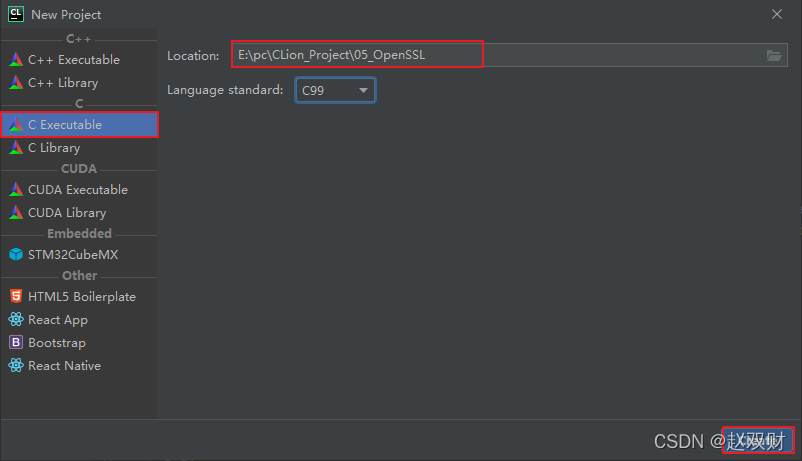Open the Language standard C99 dropdown

336,90
